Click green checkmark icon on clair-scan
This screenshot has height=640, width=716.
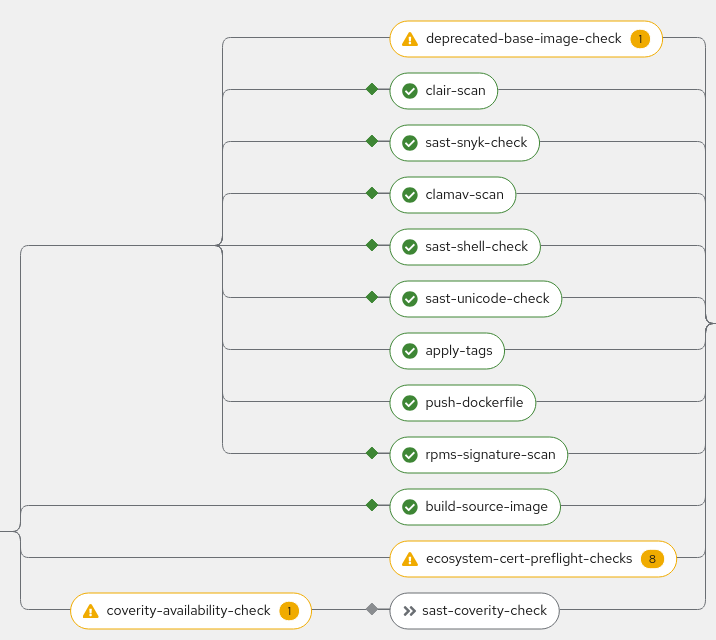(409, 91)
